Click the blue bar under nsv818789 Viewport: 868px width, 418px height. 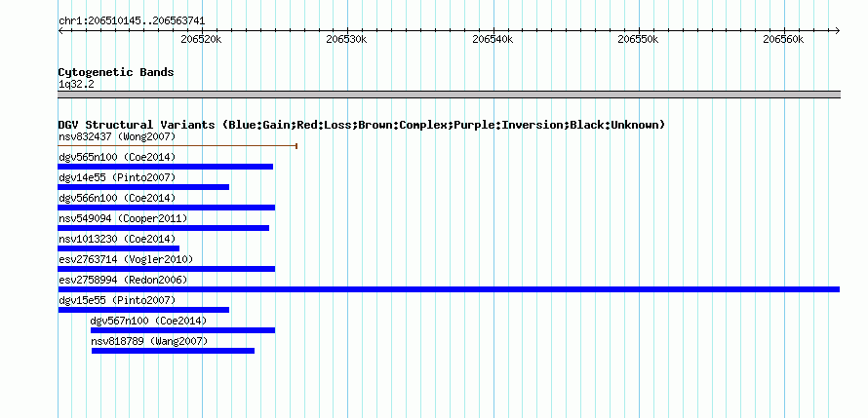coord(173,351)
